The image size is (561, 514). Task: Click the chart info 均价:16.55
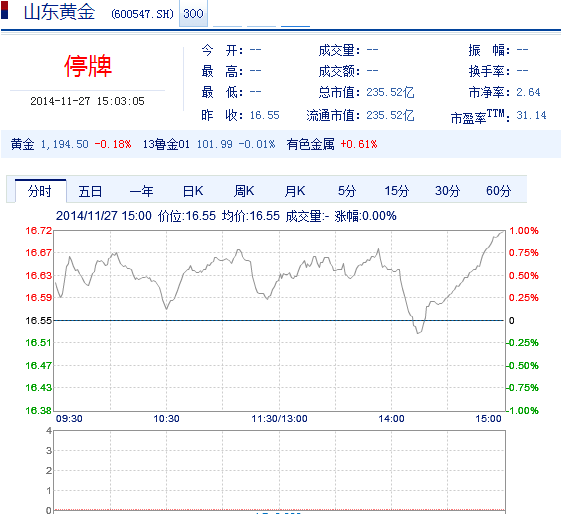point(250,216)
